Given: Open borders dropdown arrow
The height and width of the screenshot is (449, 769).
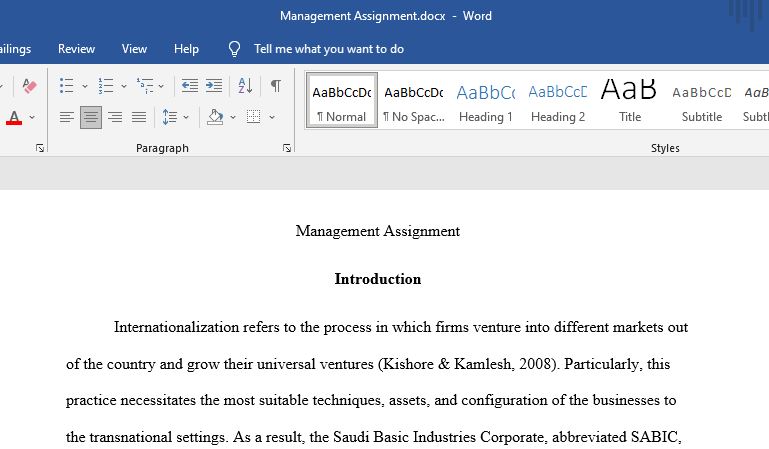Looking at the screenshot, I should point(272,117).
